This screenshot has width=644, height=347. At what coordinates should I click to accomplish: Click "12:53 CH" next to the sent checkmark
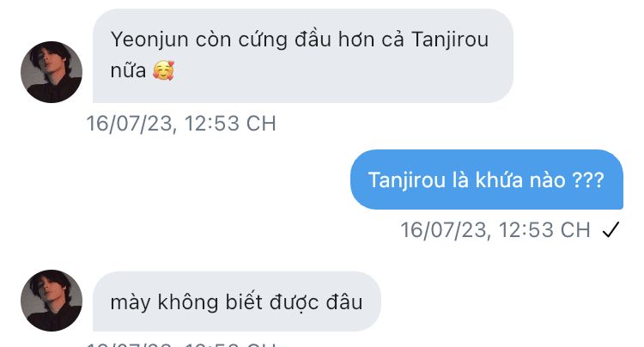click(x=544, y=229)
